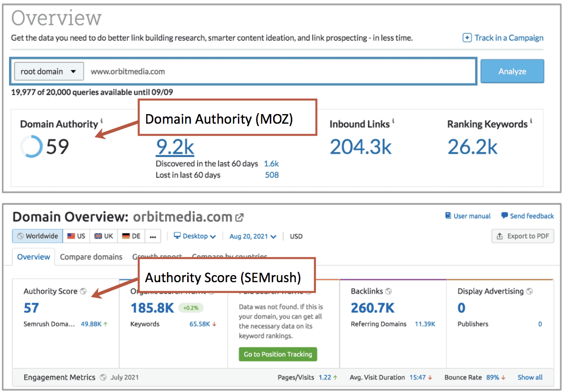Viewport: 563px width, 392px height.
Task: Click the Display Advertising globe icon
Action: pyautogui.click(x=529, y=291)
